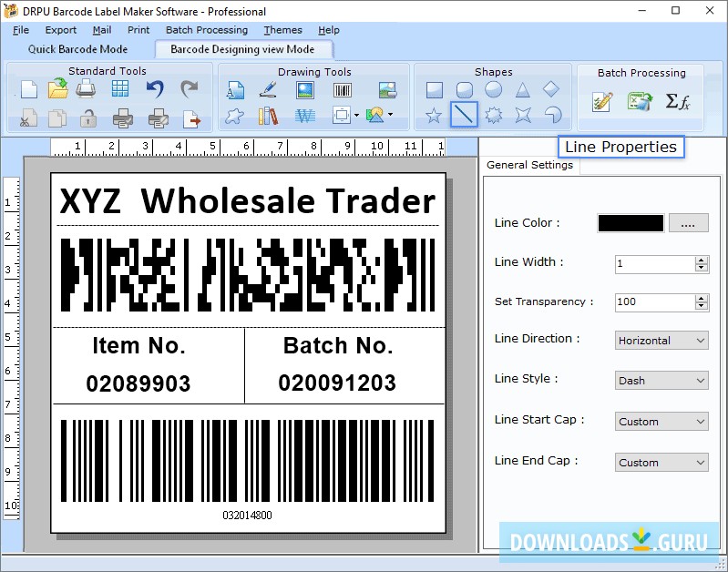This screenshot has width=728, height=572.
Task: Increase Set Transparency with up arrow
Action: [x=702, y=298]
